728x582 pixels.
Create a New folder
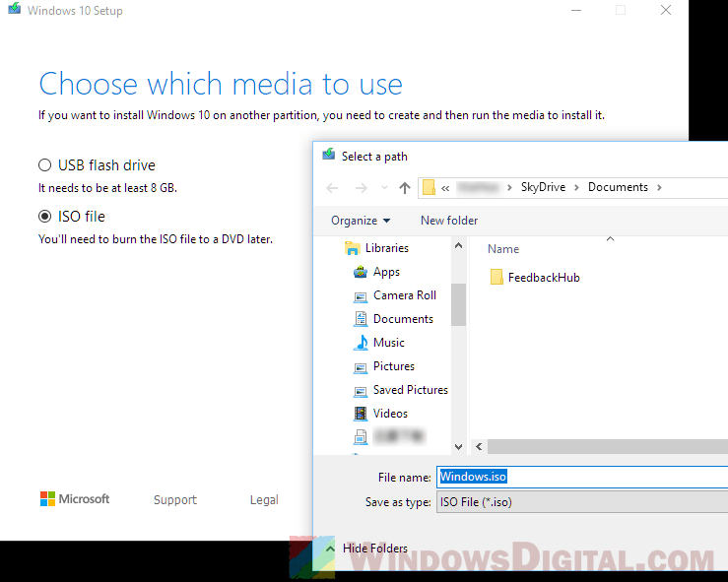click(x=449, y=221)
